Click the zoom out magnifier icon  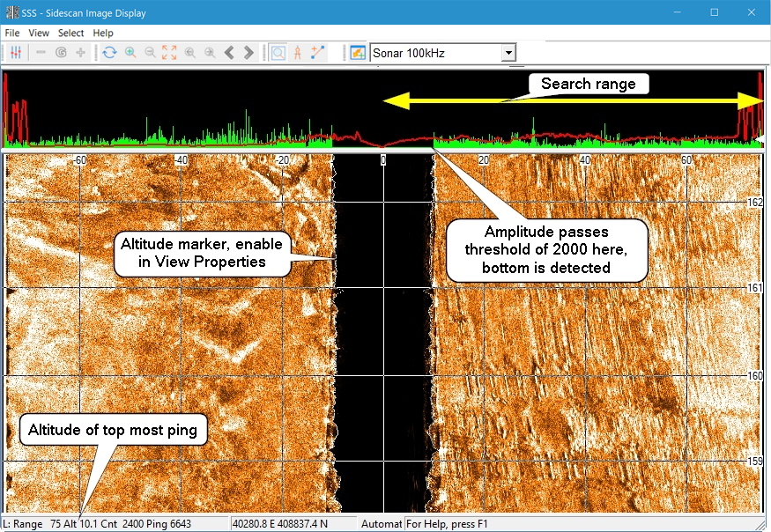pyautogui.click(x=150, y=53)
